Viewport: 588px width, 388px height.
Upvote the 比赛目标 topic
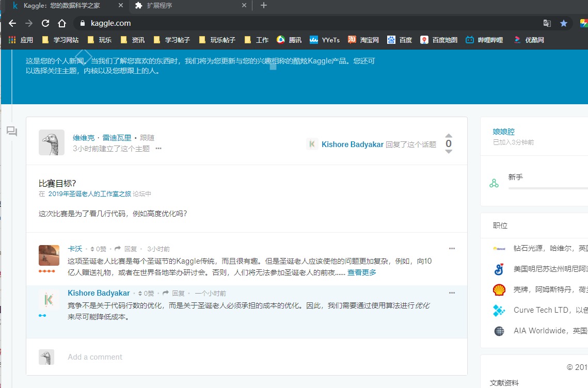(449, 136)
